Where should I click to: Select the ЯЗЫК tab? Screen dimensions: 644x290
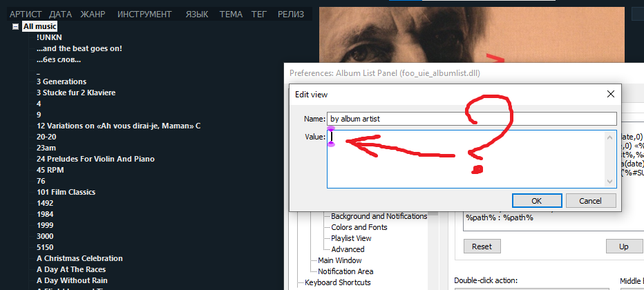click(197, 14)
